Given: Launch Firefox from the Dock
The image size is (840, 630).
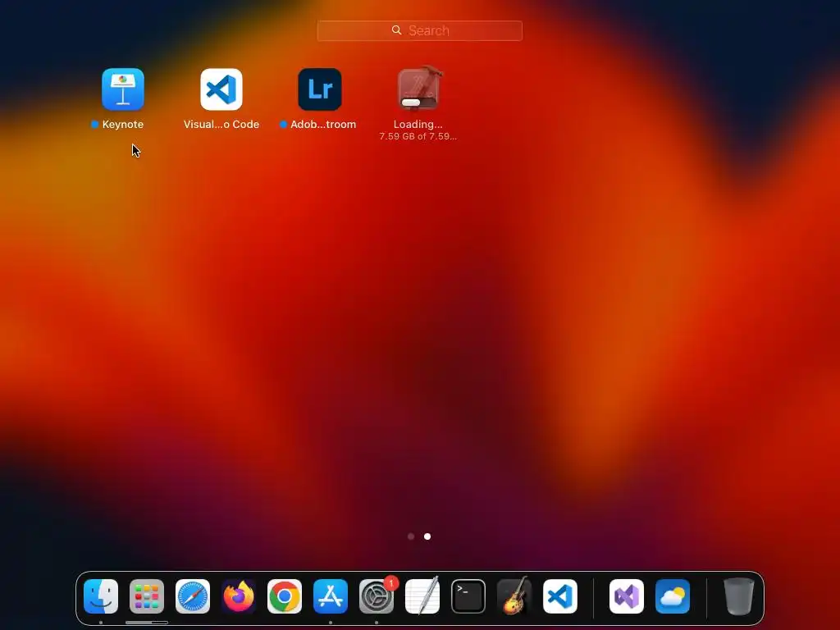Looking at the screenshot, I should pyautogui.click(x=239, y=596).
